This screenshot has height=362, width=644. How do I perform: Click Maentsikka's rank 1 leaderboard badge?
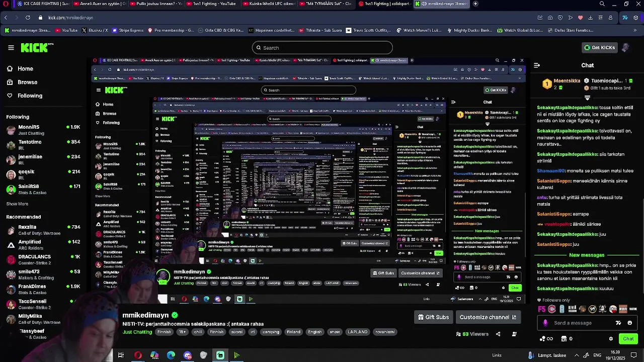click(x=547, y=84)
